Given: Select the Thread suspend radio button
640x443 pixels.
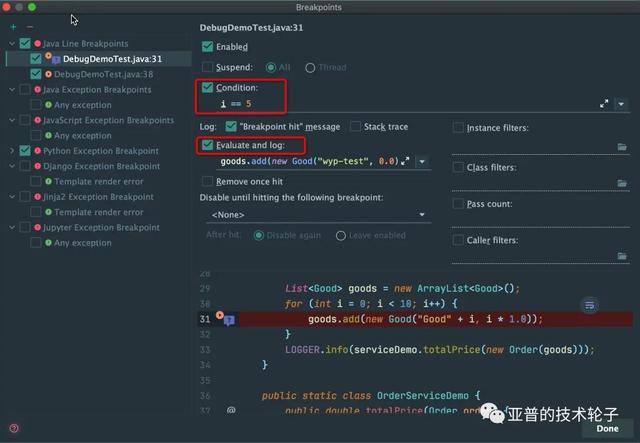Looking at the screenshot, I should 310,67.
